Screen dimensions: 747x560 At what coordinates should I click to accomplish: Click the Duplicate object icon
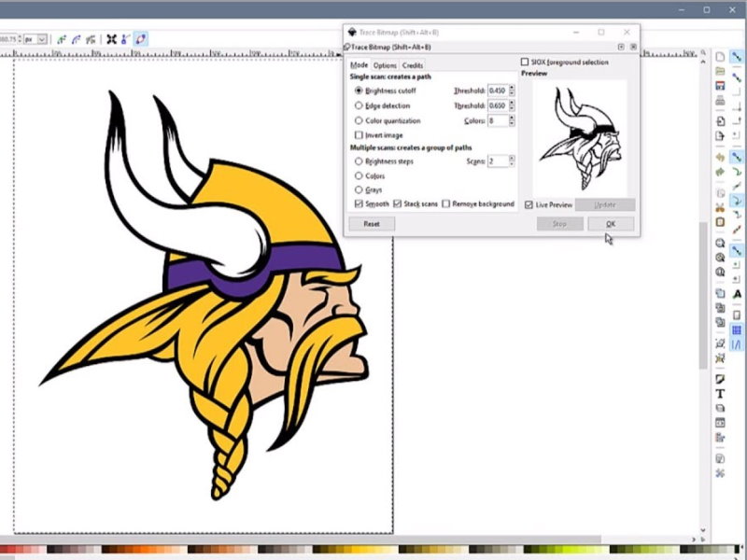(x=720, y=293)
